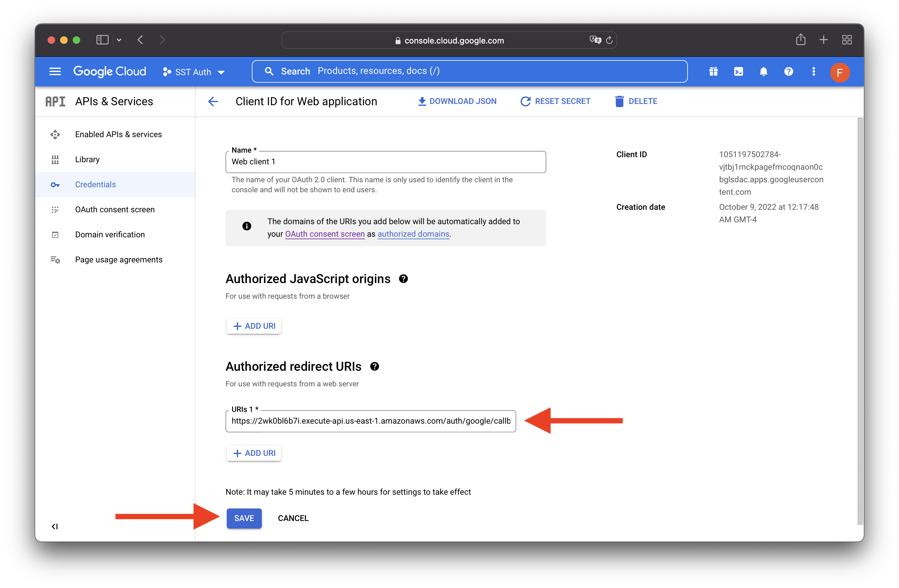Open the help question mark menu
Image resolution: width=899 pixels, height=588 pixels.
tap(788, 71)
